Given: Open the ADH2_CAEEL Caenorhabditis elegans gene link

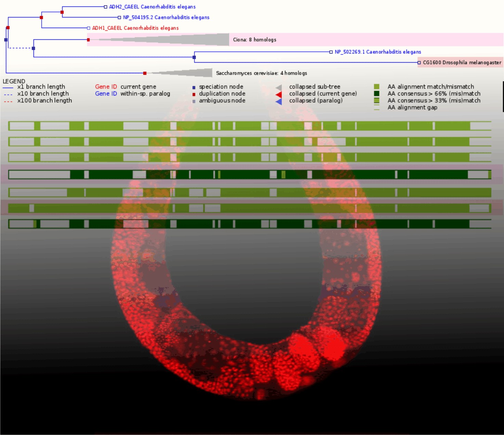Looking at the screenshot, I should coord(152,7).
